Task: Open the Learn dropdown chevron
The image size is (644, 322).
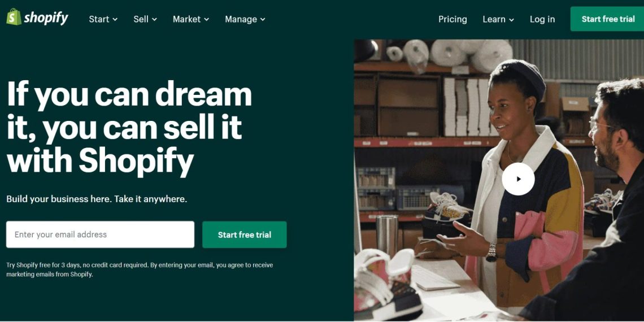Action: 511,20
